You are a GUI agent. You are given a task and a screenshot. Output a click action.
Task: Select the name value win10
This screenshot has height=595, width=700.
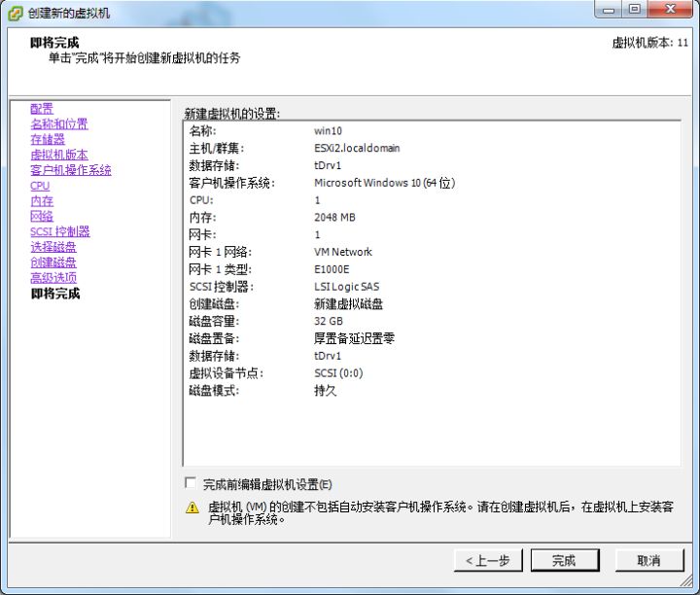click(x=329, y=131)
